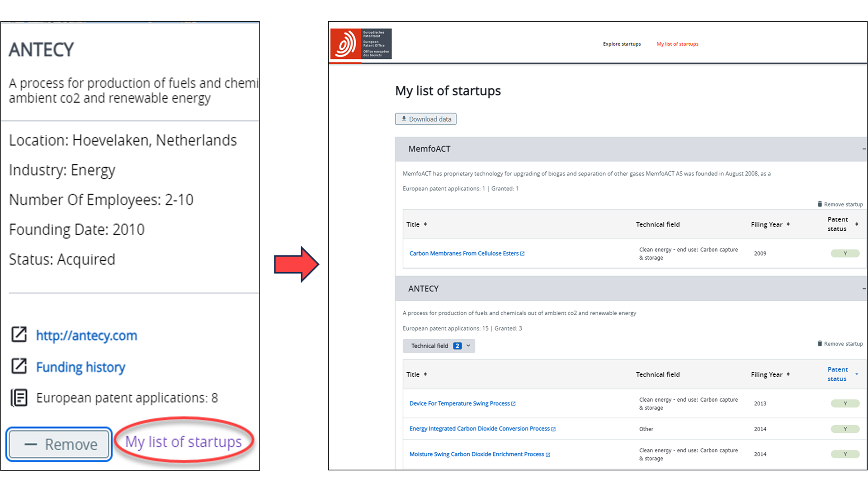Collapse the MemfoACT section header

[863, 149]
